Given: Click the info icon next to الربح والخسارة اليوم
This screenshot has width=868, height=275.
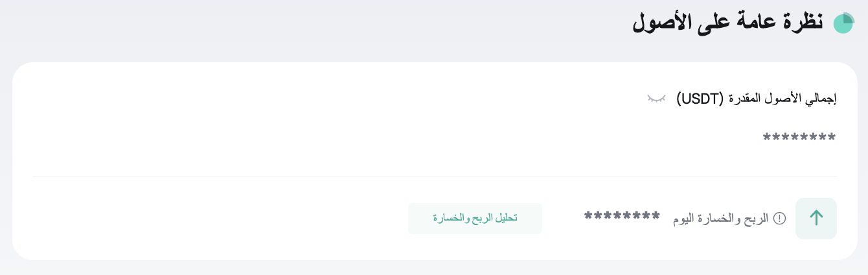Looking at the screenshot, I should (x=780, y=219).
